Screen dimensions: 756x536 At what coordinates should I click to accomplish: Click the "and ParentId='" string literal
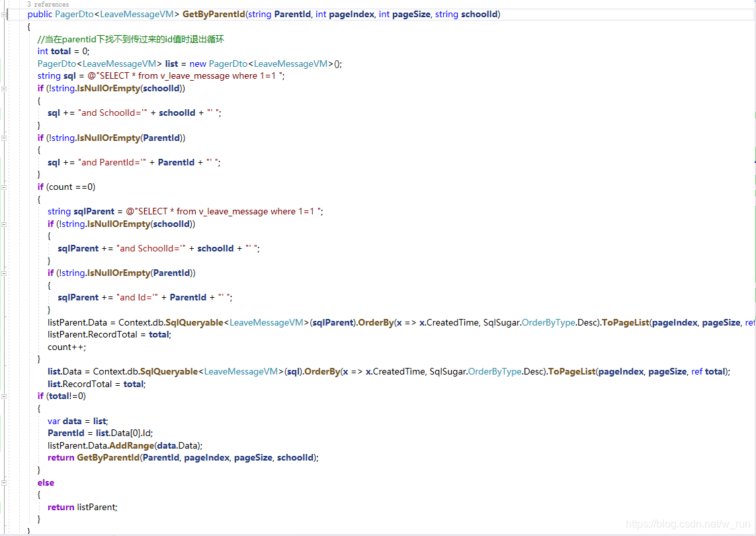pos(112,163)
